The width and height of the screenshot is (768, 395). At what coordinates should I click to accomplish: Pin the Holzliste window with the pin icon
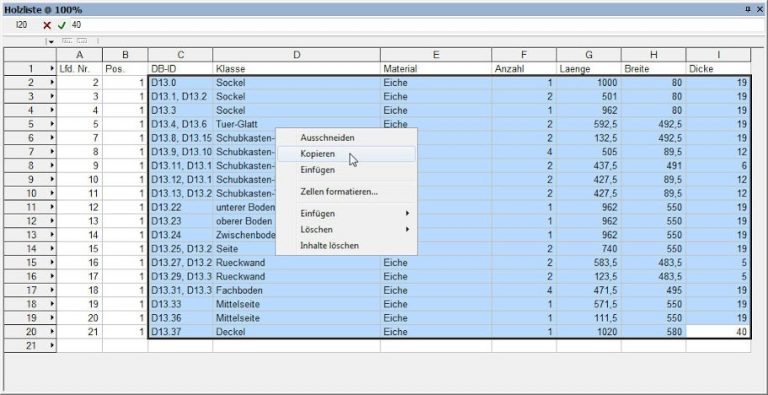click(x=748, y=10)
